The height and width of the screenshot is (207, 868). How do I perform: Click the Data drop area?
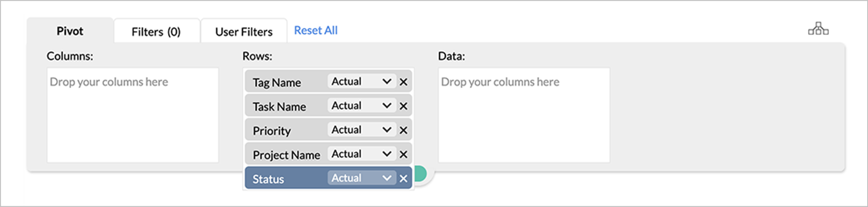point(524,115)
